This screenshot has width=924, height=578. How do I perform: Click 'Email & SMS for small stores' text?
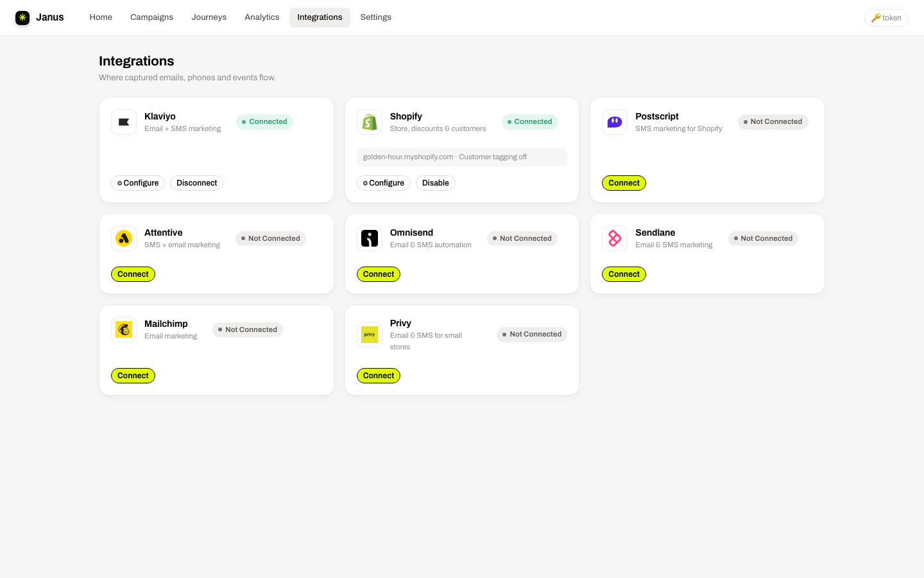426,341
